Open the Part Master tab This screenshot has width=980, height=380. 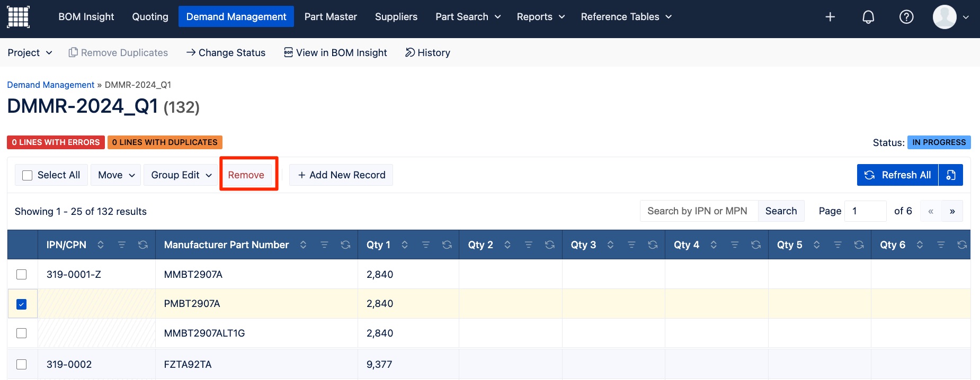click(x=331, y=17)
